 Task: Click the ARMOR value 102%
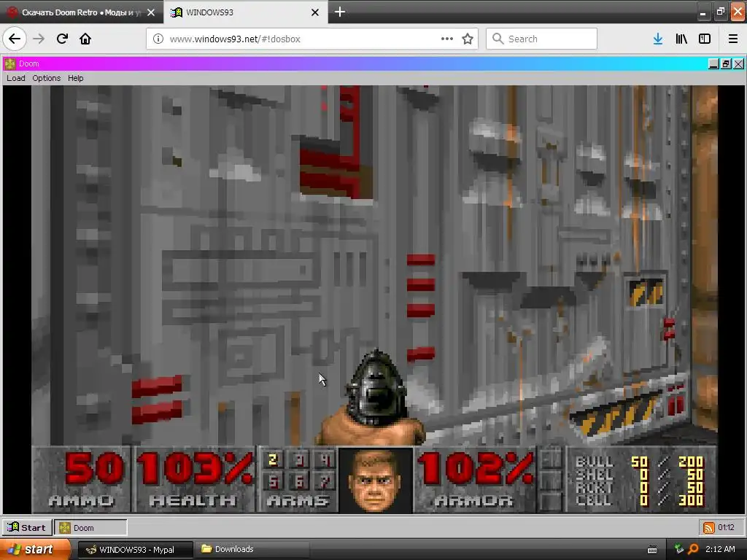click(x=476, y=469)
